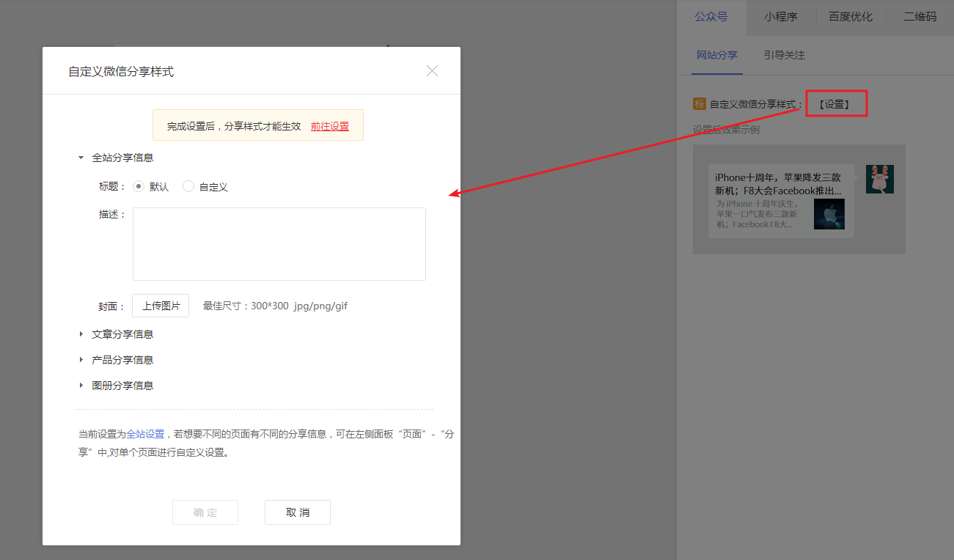Click the avatar image in share preview
Viewport: 954px width, 560px height.
[879, 179]
